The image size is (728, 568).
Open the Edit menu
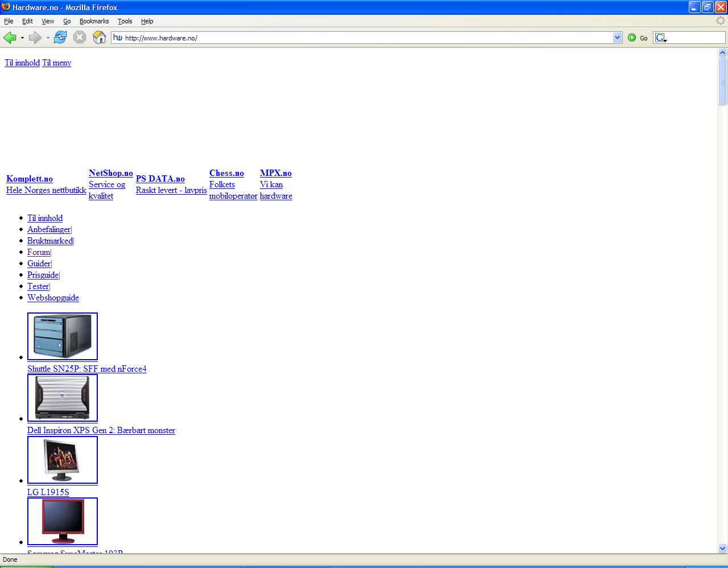(x=27, y=21)
